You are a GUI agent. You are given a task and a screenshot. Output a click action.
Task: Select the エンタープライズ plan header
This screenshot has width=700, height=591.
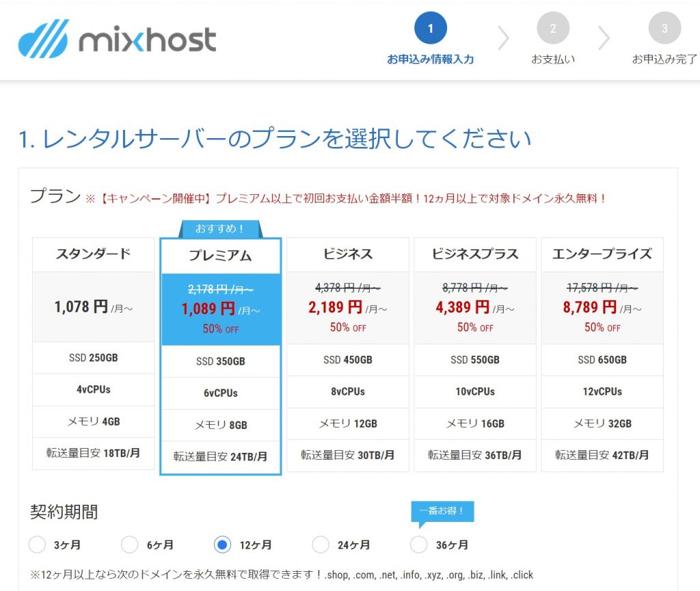coord(602,254)
